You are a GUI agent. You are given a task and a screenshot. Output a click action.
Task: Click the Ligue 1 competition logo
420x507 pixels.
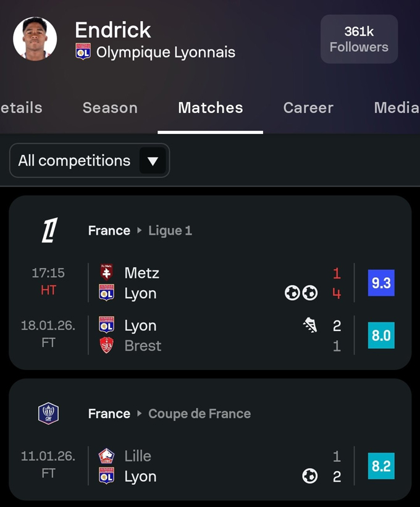coord(49,230)
